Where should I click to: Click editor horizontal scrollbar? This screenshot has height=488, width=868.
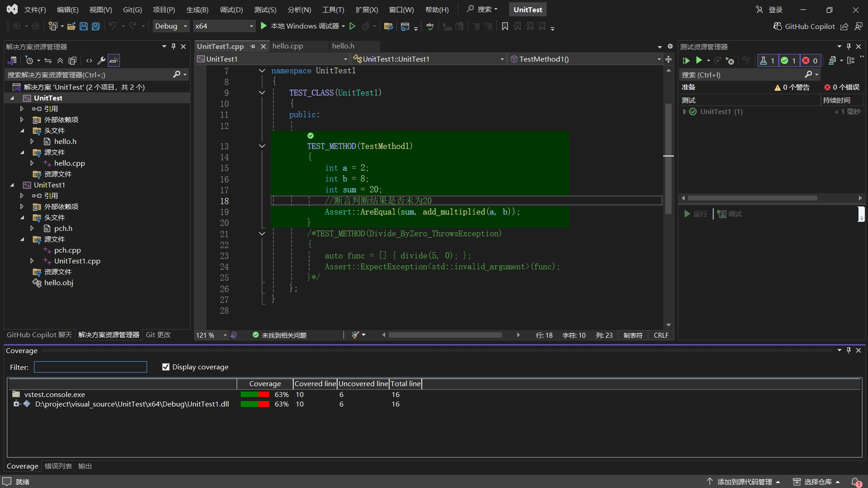click(x=445, y=335)
